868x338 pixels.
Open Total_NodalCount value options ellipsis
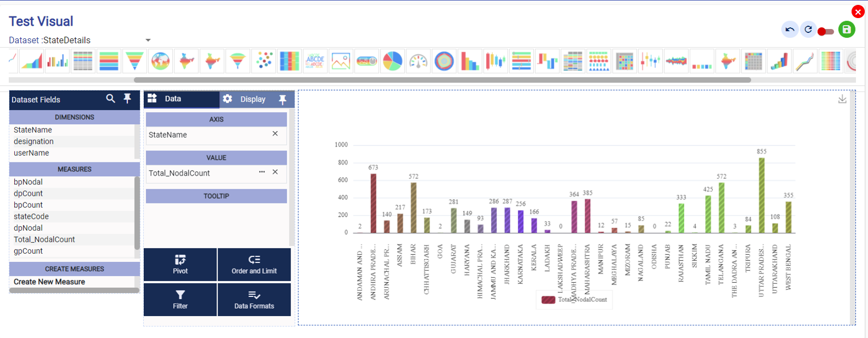pos(262,172)
